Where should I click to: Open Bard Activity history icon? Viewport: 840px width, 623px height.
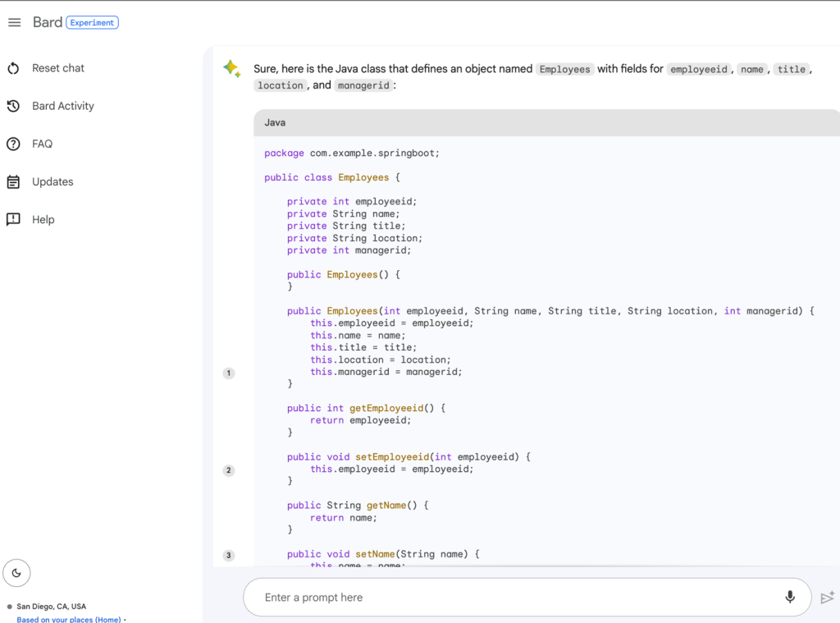13,106
